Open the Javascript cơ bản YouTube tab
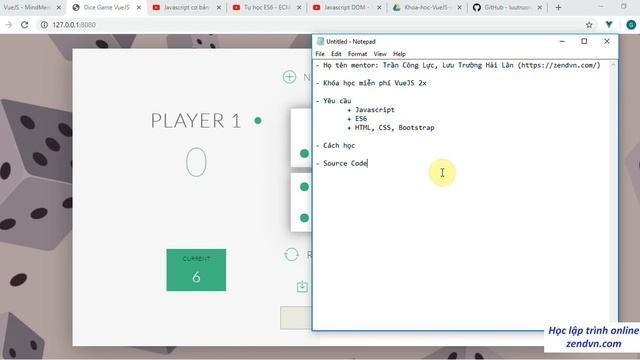This screenshot has height=360, width=640. [x=187, y=7]
